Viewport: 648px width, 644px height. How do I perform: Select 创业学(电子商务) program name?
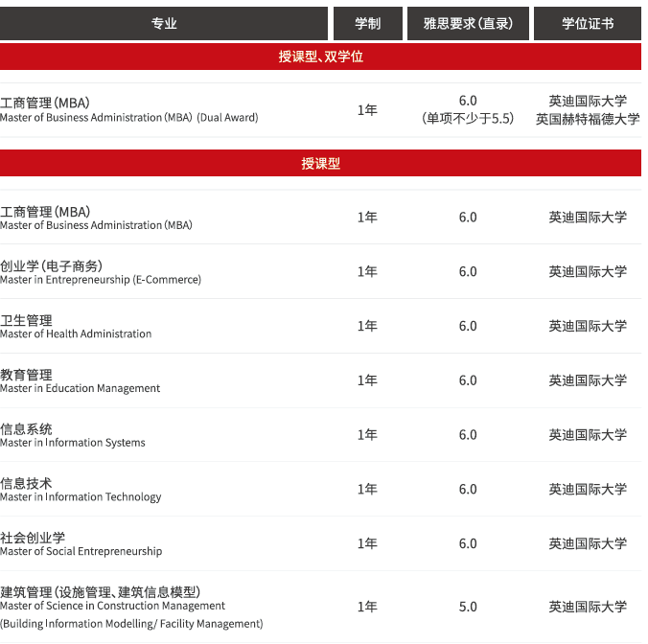(x=51, y=265)
